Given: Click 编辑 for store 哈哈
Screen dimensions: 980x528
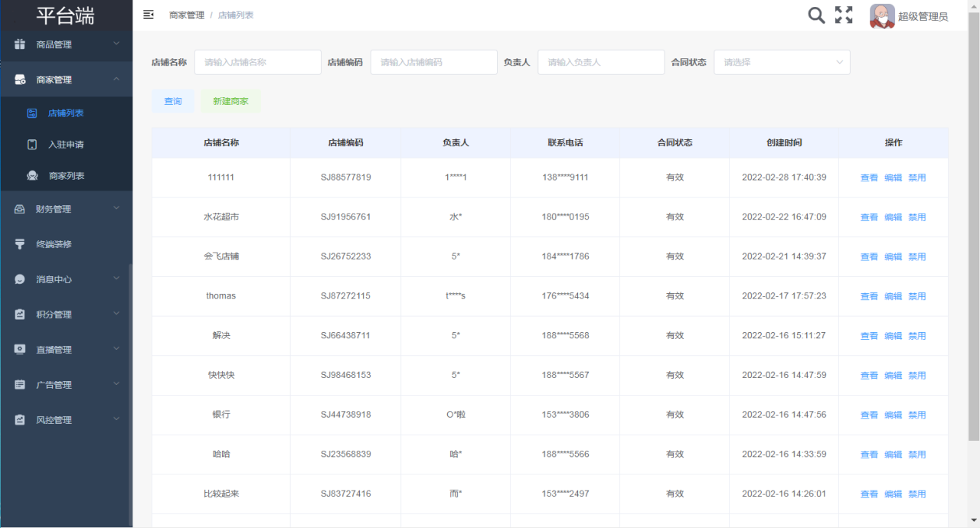Looking at the screenshot, I should [x=893, y=455].
